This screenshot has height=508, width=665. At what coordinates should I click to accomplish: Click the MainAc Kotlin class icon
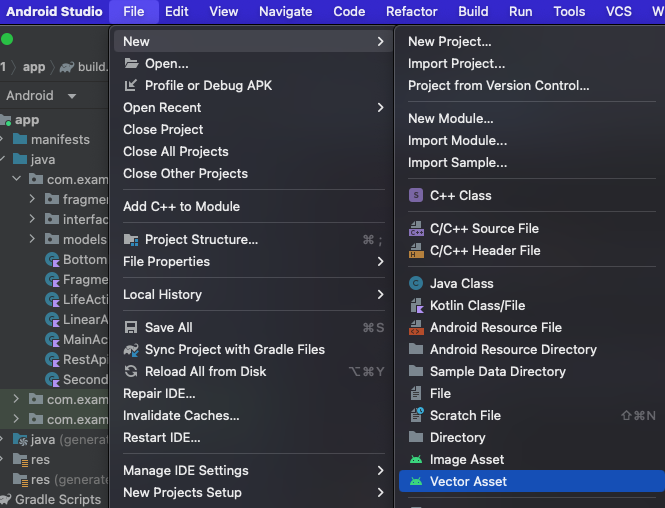coord(53,340)
